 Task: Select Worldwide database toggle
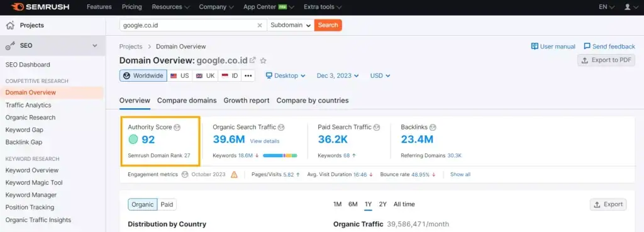click(143, 75)
